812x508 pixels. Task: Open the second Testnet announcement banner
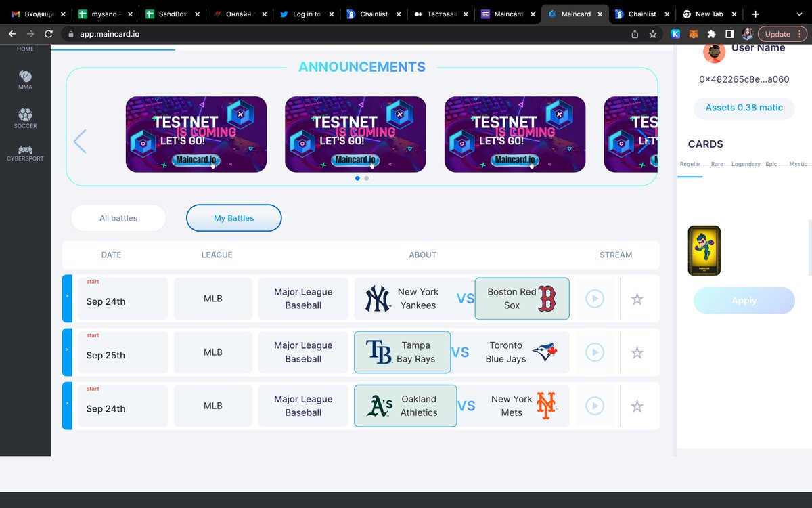(355, 134)
